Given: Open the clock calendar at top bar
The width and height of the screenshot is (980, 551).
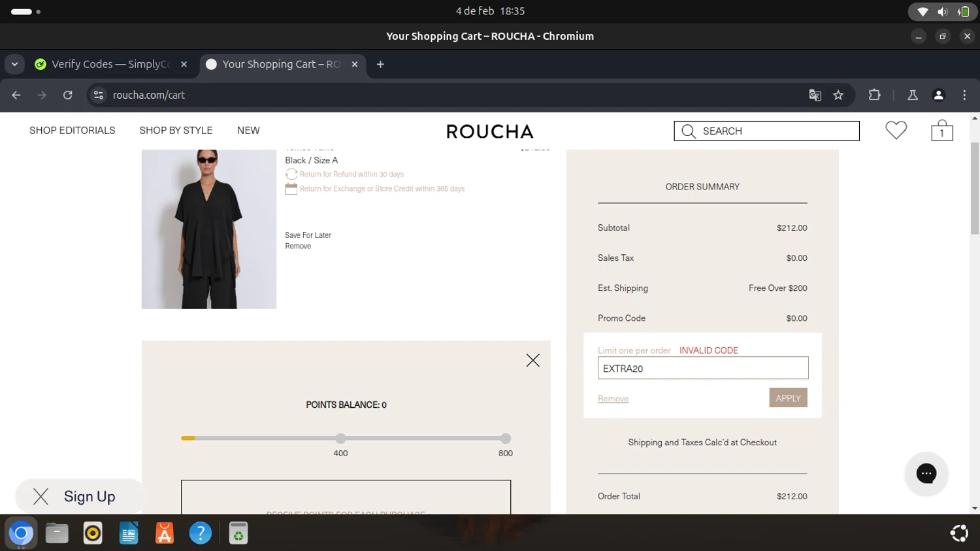Looking at the screenshot, I should pyautogui.click(x=490, y=11).
